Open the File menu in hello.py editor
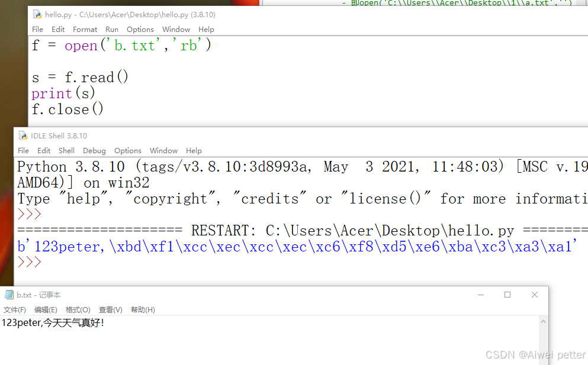 tap(37, 29)
